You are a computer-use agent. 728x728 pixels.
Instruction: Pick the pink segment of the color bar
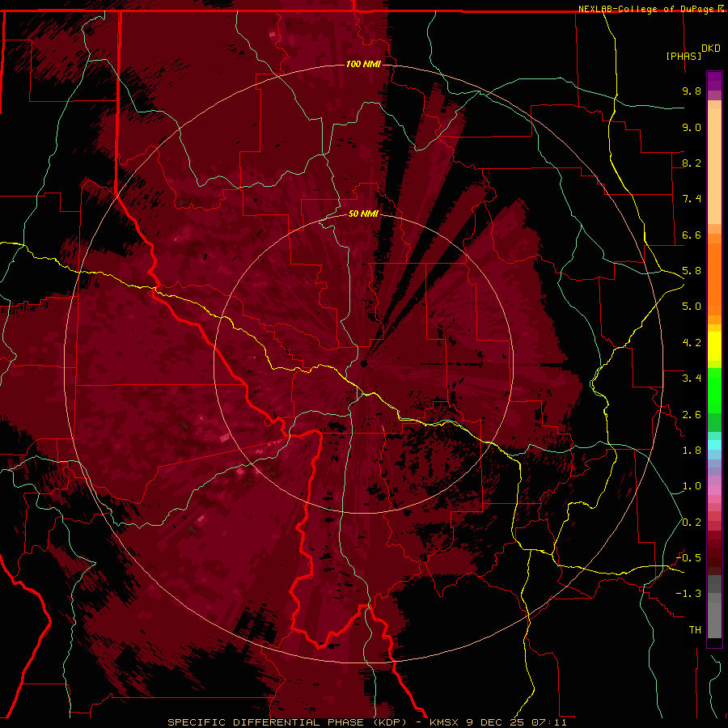714,490
